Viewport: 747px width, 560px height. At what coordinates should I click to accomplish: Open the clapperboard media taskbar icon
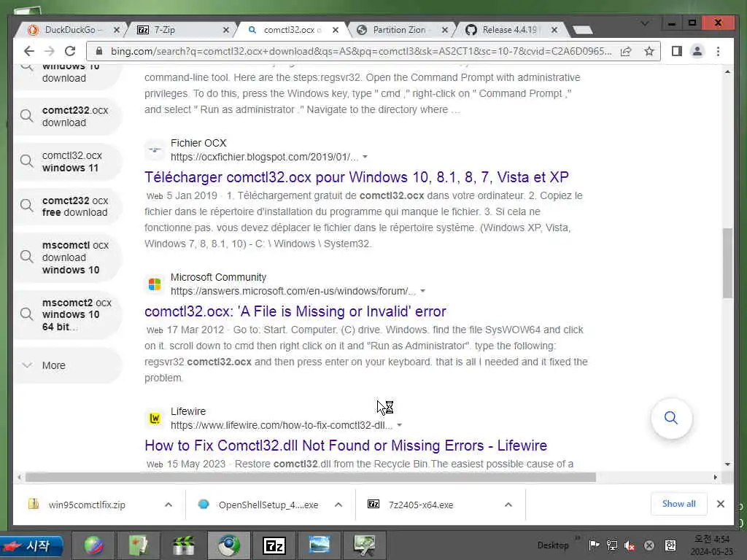tap(183, 545)
